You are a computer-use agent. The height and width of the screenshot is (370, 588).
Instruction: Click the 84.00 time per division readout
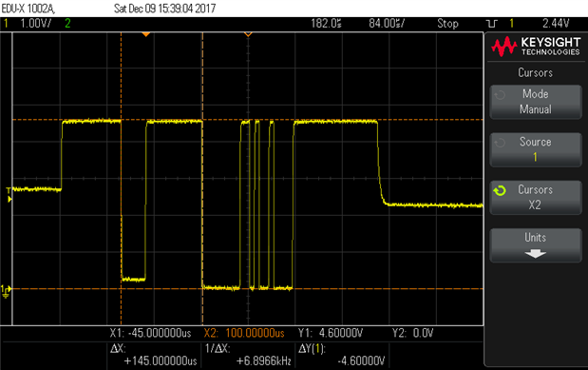pyautogui.click(x=387, y=23)
